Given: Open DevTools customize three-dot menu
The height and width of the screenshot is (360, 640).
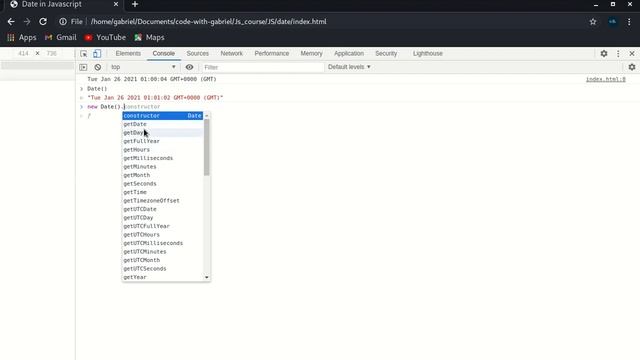Looking at the screenshot, I should tap(618, 53).
